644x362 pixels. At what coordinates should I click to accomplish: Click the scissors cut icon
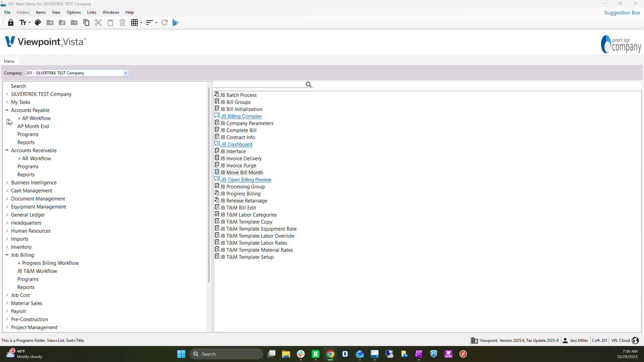[98, 23]
